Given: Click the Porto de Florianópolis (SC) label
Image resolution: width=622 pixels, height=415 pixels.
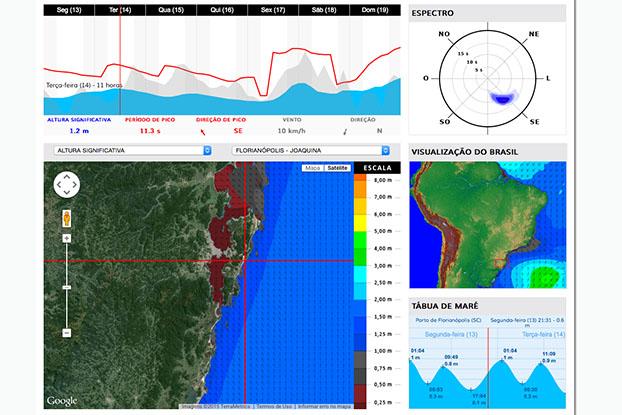Looking at the screenshot, I should coord(448,320).
